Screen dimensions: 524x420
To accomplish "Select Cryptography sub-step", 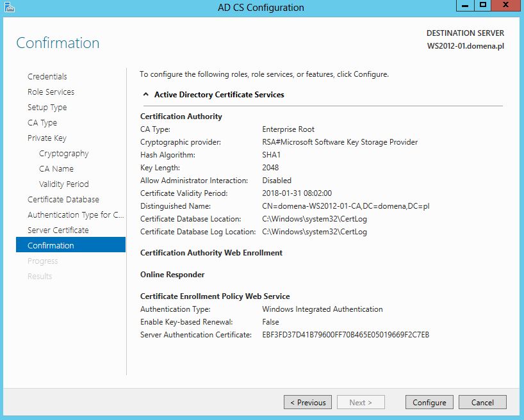I will [x=63, y=154].
